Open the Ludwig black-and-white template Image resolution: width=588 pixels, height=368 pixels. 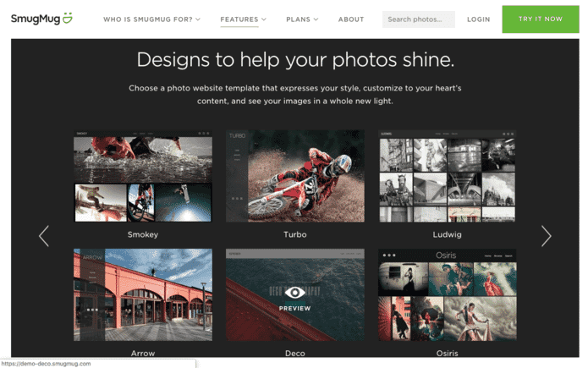point(448,176)
